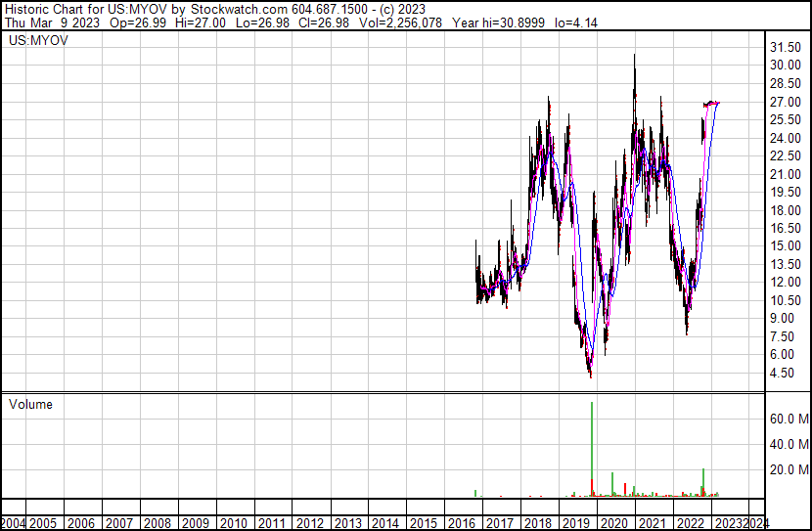The width and height of the screenshot is (812, 531).
Task: Select the 2022 label on the time axis
Action: point(691,523)
